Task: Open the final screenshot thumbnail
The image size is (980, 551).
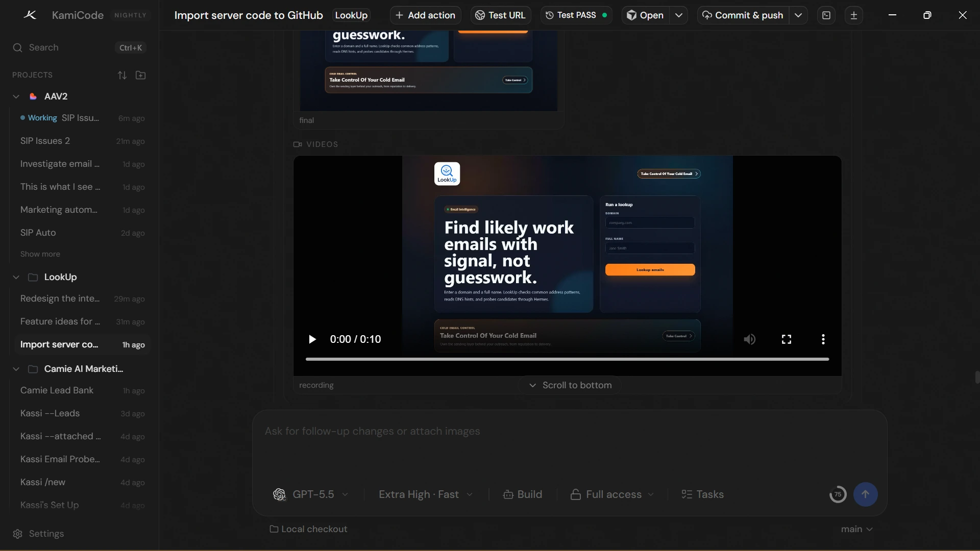Action: [x=429, y=70]
